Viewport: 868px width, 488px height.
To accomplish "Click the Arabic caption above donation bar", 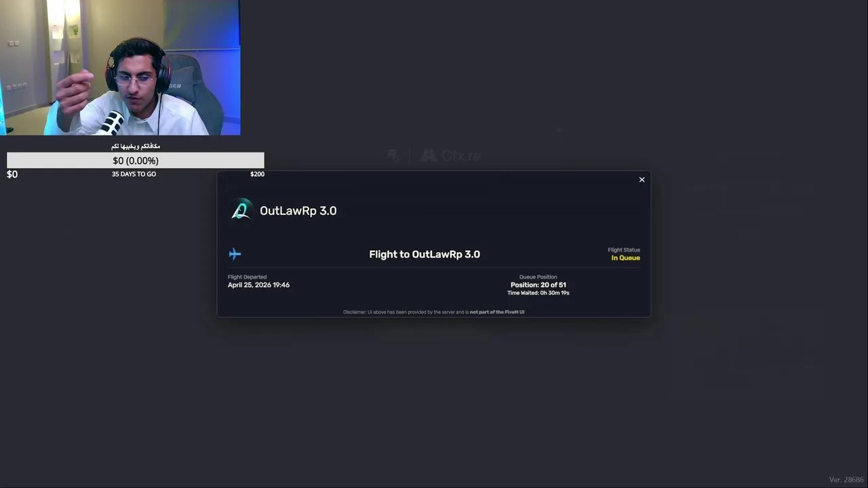I will tap(136, 146).
